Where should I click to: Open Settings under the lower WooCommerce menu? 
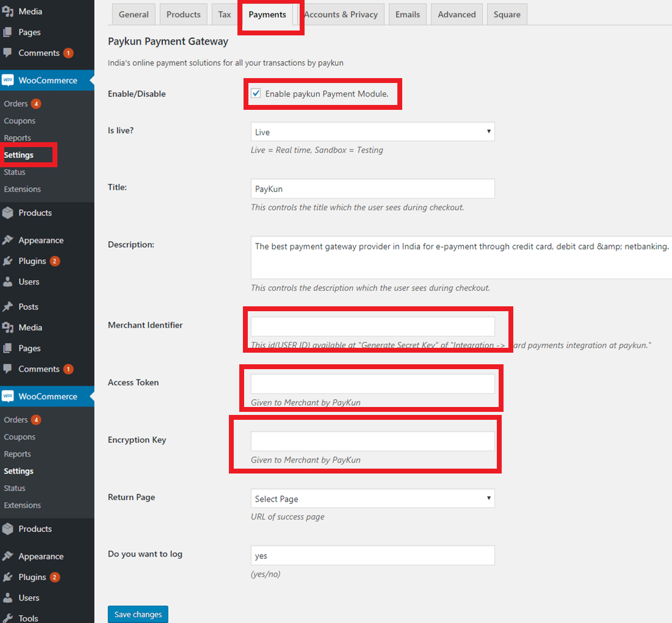[x=19, y=471]
